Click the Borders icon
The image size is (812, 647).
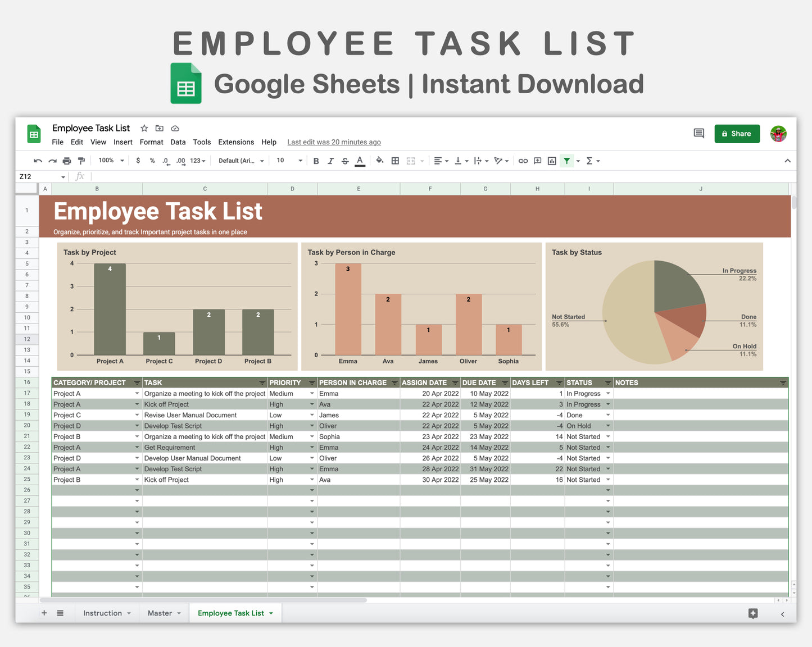click(x=395, y=161)
